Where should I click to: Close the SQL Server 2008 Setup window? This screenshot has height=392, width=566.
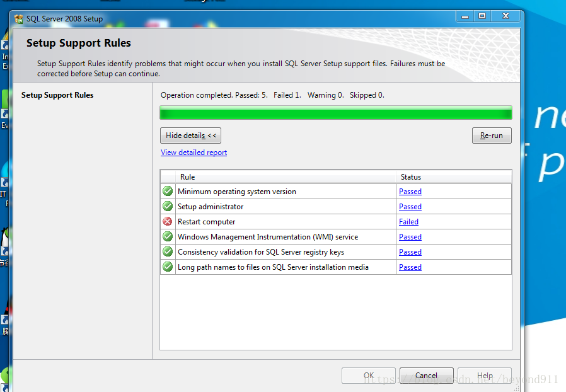click(505, 16)
